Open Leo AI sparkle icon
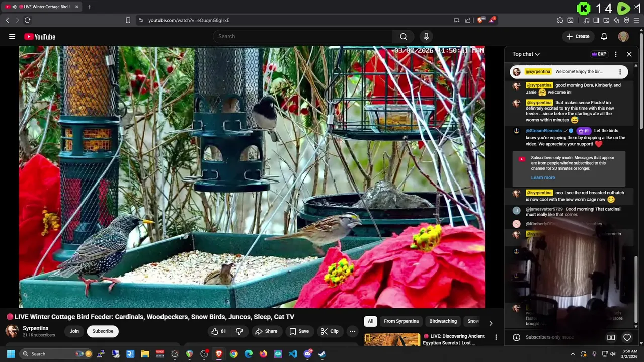Screen dimensions: 644x362 (616, 20)
